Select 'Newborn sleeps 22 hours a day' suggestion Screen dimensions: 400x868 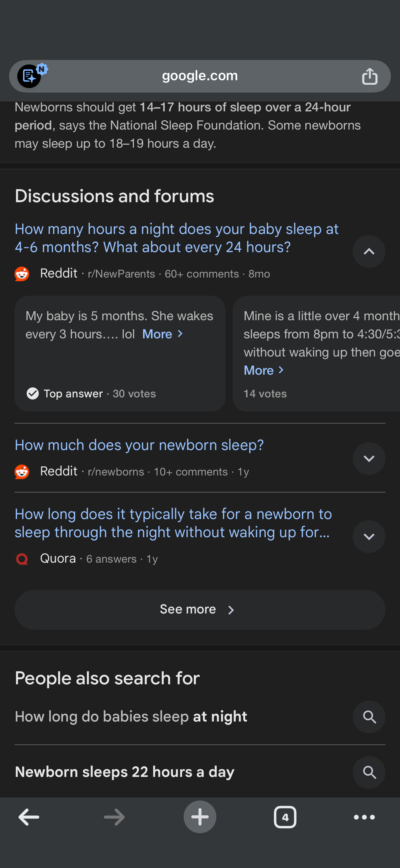tap(125, 772)
